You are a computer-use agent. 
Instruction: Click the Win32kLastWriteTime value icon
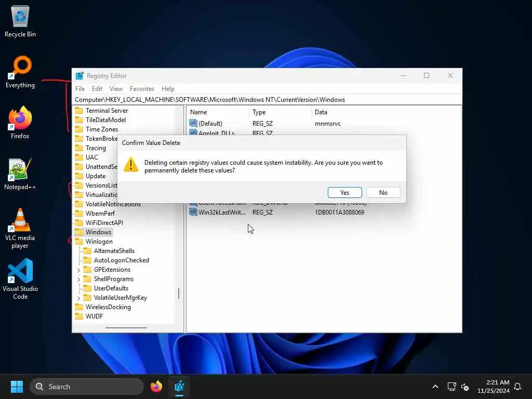pyautogui.click(x=193, y=212)
